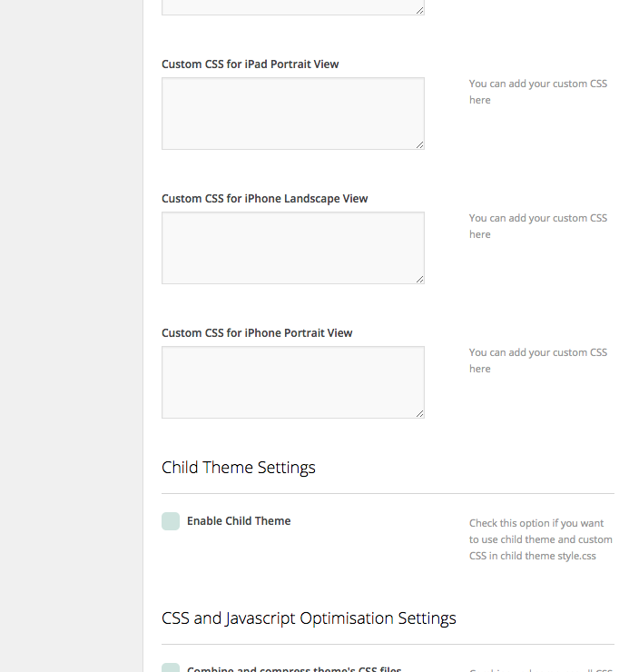
Task: Click the iPad Portrait textarea resize handle
Action: (420, 145)
